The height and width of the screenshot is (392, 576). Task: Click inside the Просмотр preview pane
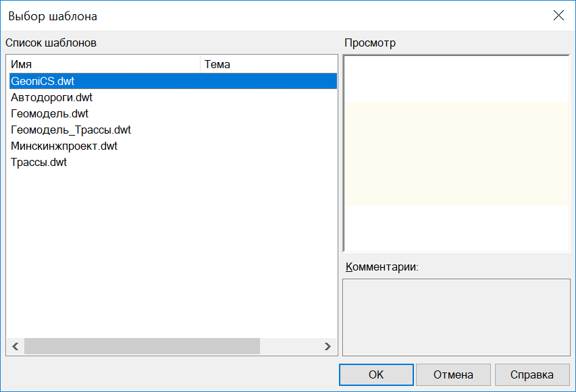(x=456, y=154)
